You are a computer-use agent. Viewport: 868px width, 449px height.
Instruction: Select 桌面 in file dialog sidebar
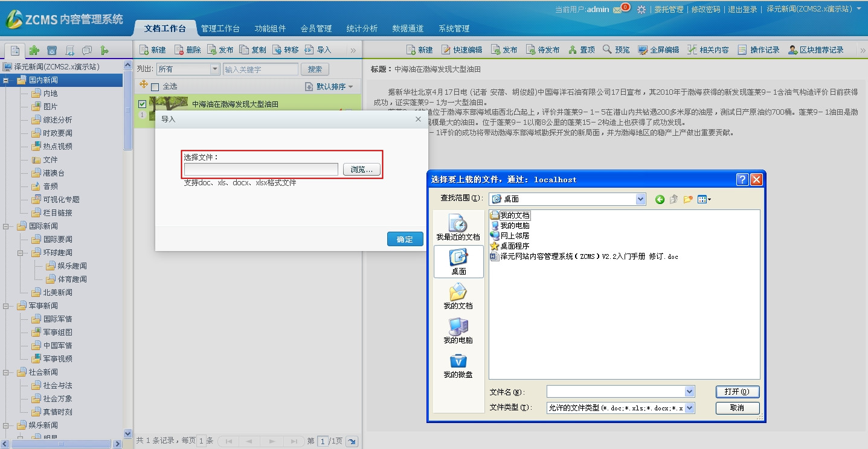tap(458, 261)
